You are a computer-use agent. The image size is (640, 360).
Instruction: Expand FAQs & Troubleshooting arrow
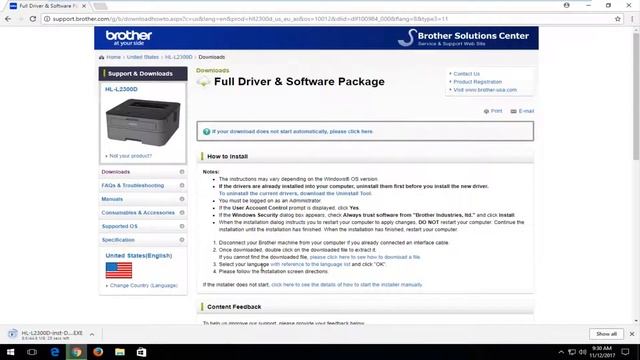pyautogui.click(x=182, y=185)
